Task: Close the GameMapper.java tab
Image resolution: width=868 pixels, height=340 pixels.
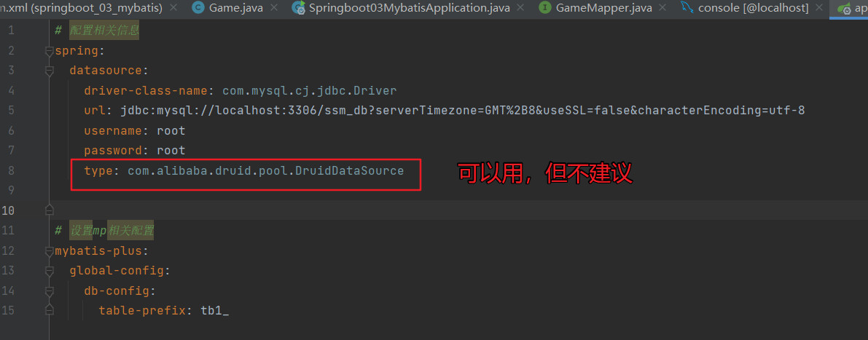Action: (x=664, y=8)
